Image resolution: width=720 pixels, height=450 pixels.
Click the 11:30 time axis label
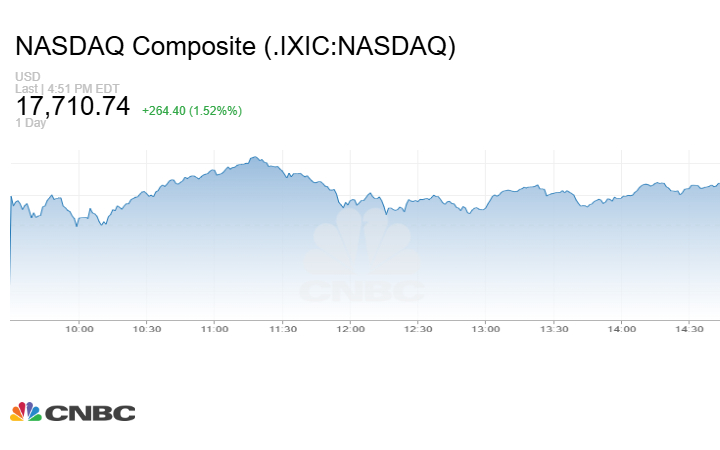[x=282, y=329]
